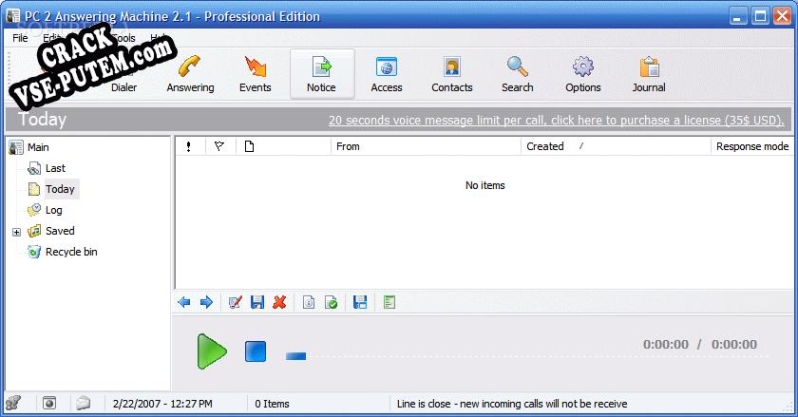Stop playback with blue square

point(255,351)
